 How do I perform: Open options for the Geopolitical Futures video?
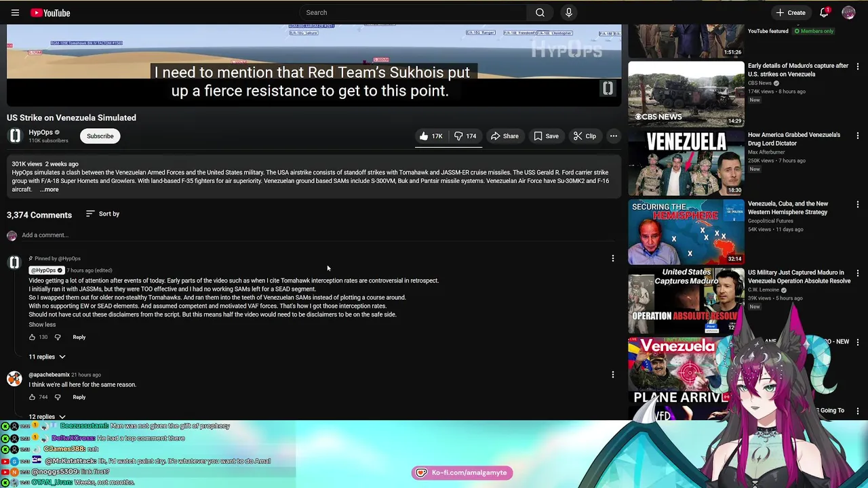point(858,204)
